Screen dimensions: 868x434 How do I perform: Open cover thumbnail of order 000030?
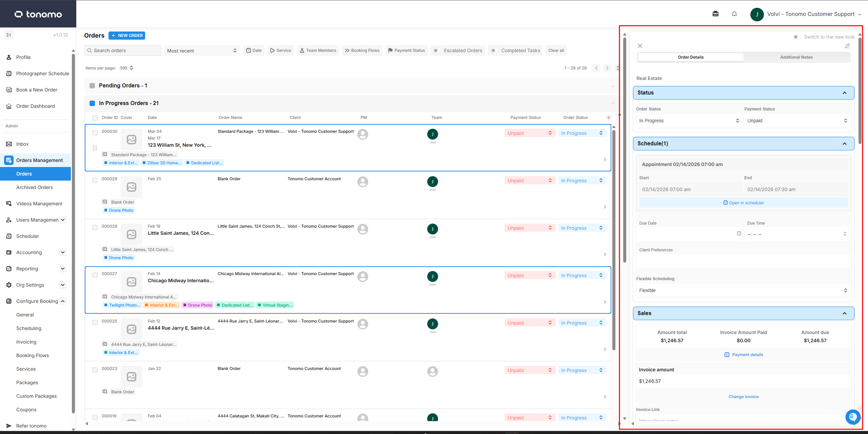point(132,139)
